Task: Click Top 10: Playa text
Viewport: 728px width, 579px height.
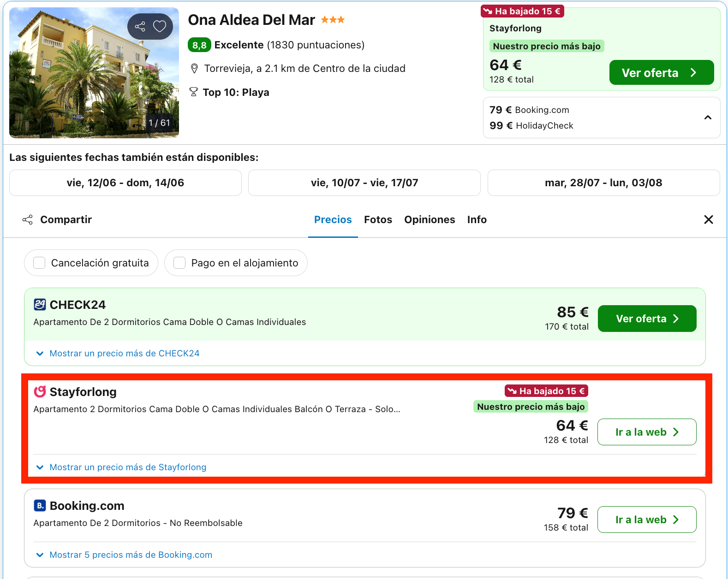Action: tap(236, 92)
